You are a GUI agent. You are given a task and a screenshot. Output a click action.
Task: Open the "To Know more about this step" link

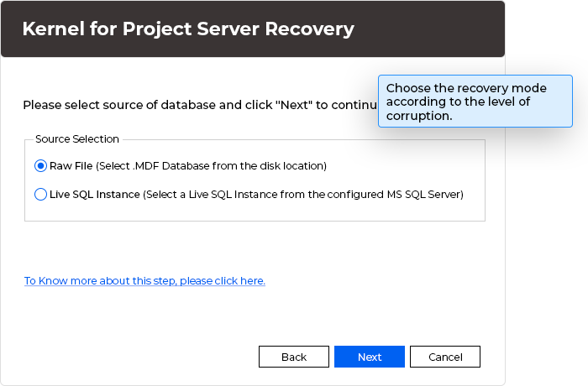click(144, 281)
